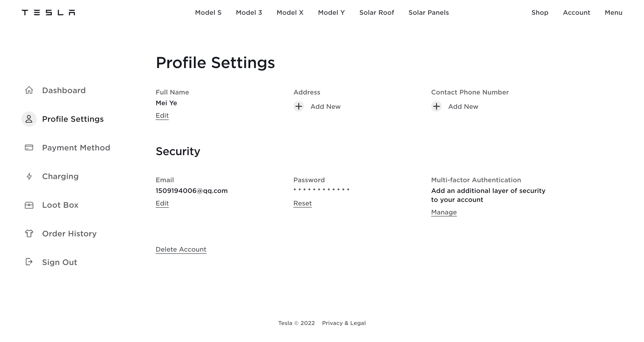Click the plus icon under Contact Phone Number
The width and height of the screenshot is (644, 342).
[436, 106]
